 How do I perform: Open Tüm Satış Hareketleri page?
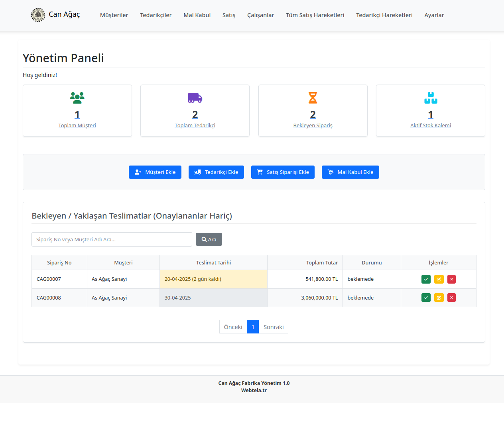coord(315,15)
